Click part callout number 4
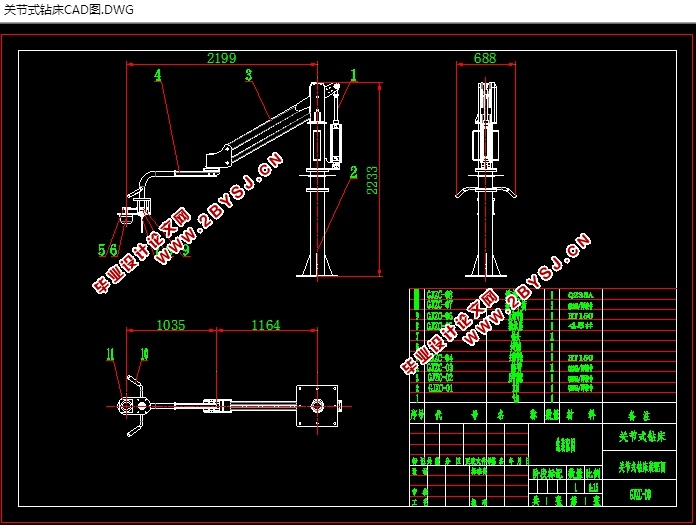Screen dimensions: 696x525 [x=158, y=75]
